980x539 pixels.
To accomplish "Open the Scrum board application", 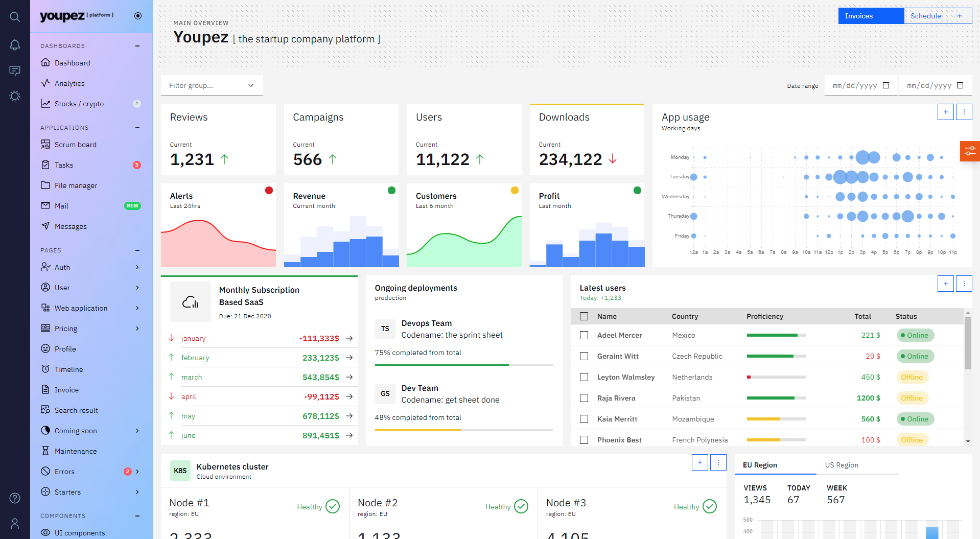I will 76,145.
